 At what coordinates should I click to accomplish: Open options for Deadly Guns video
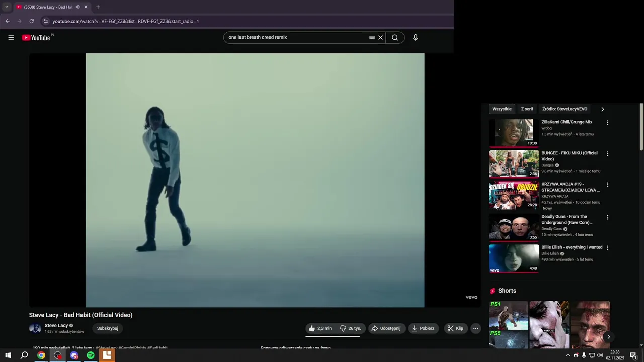click(x=607, y=217)
